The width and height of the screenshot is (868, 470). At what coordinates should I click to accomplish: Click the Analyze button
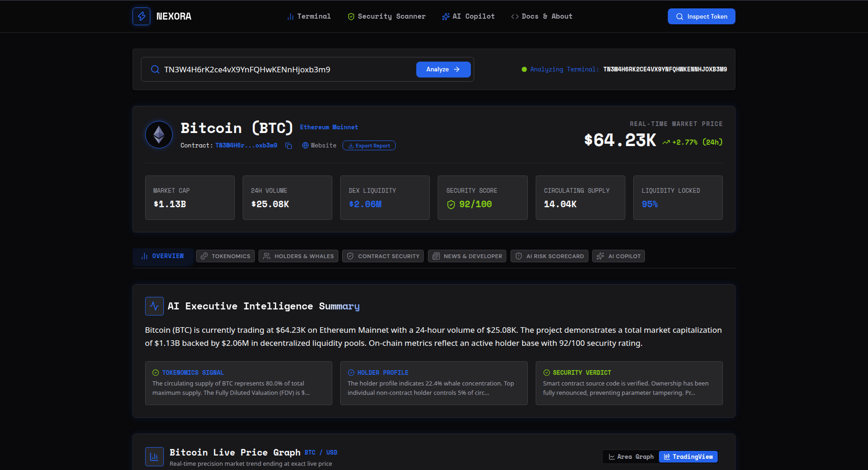(x=443, y=70)
